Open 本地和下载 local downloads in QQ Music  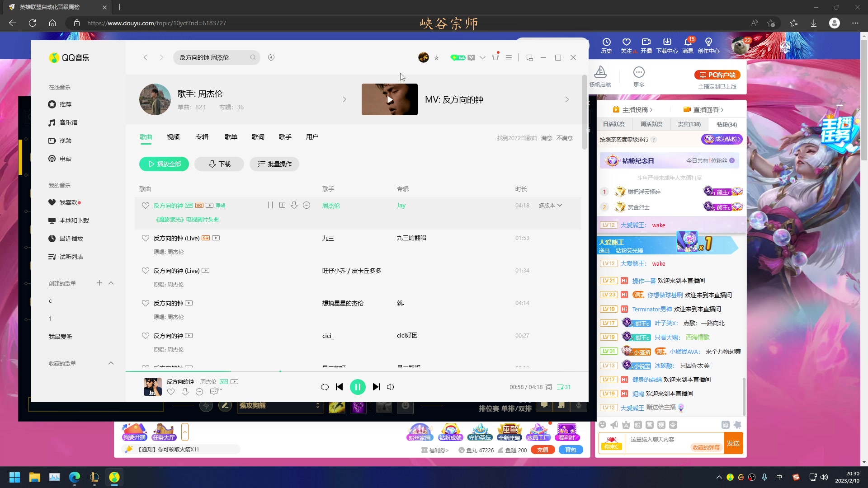click(x=74, y=221)
